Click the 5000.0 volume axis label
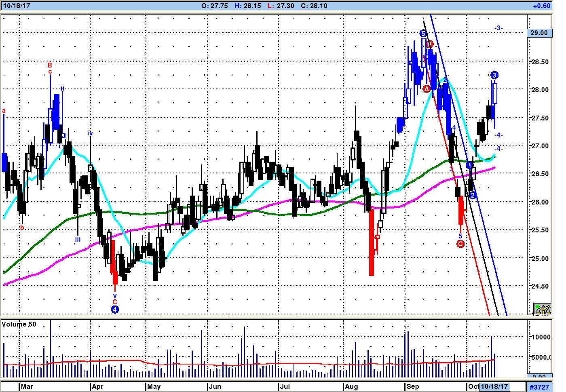Screen dimensions: 566x392 tap(541, 357)
